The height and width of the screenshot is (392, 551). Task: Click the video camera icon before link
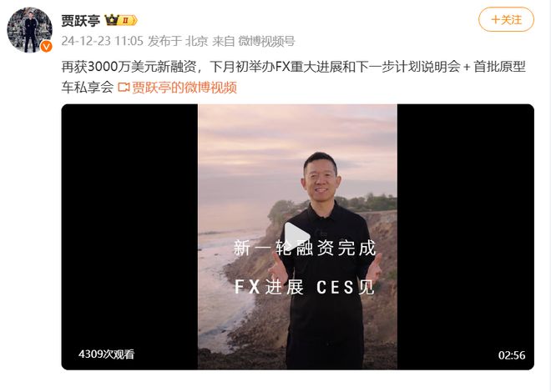point(124,88)
